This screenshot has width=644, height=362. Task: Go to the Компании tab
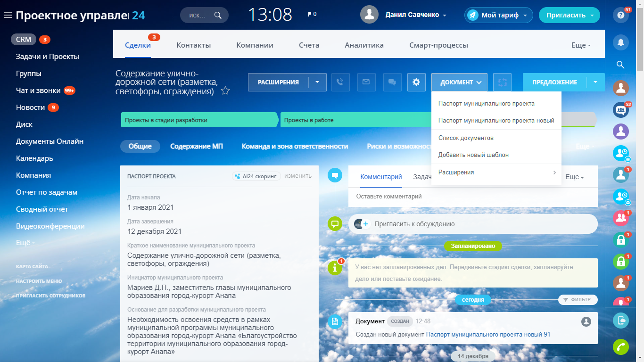(x=255, y=45)
